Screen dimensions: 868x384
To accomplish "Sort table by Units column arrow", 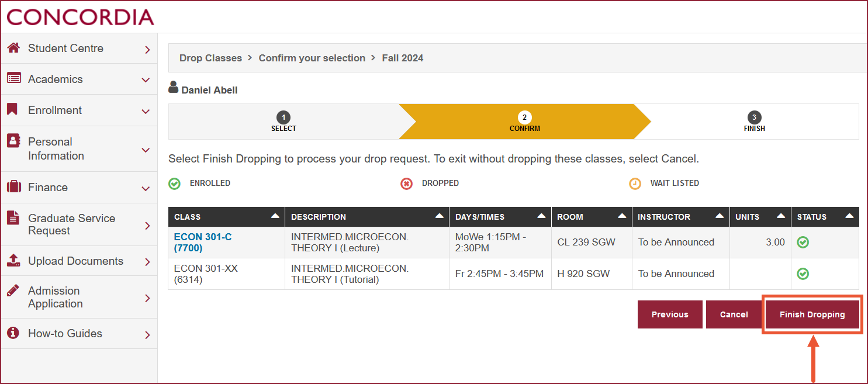I will point(781,216).
